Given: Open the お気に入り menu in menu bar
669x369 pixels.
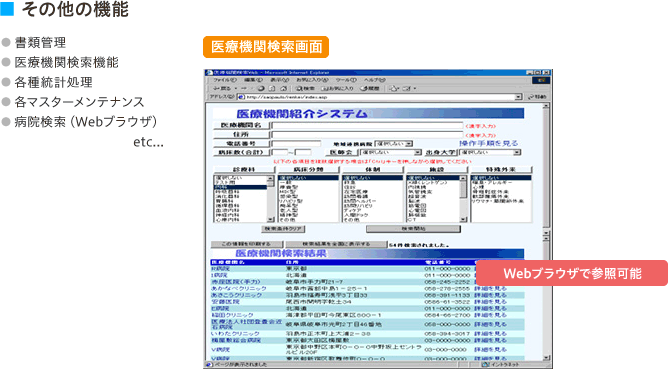Looking at the screenshot, I should click(x=312, y=80).
